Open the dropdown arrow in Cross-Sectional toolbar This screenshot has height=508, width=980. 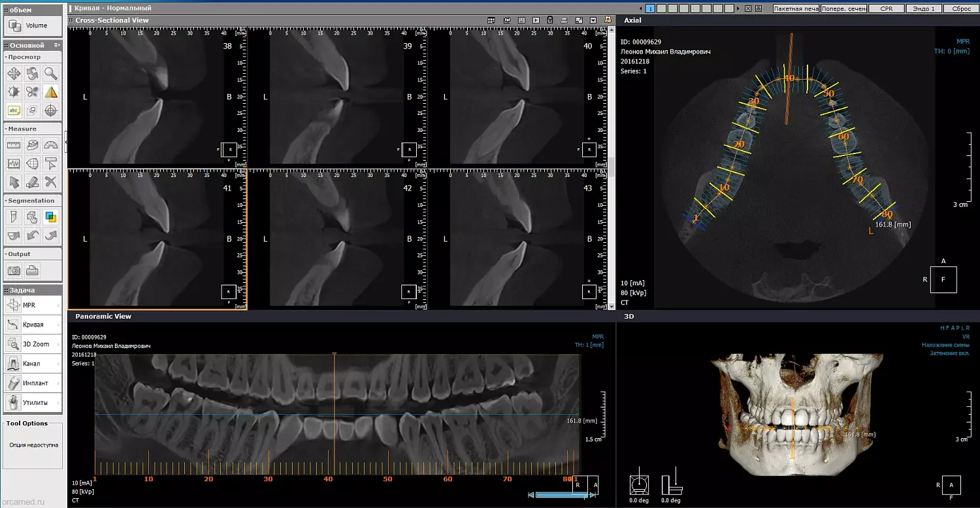click(593, 20)
